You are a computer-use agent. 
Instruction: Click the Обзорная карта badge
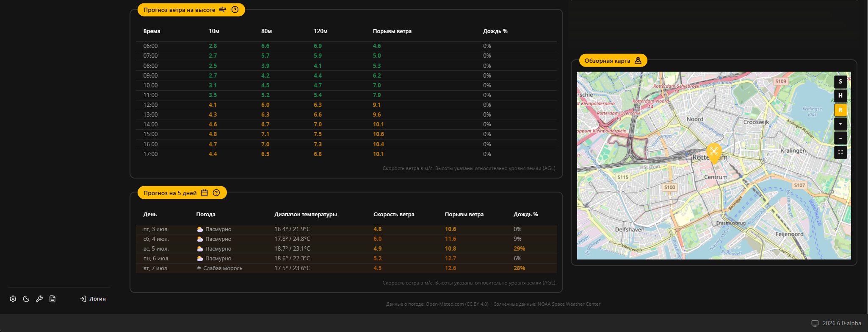coord(613,61)
